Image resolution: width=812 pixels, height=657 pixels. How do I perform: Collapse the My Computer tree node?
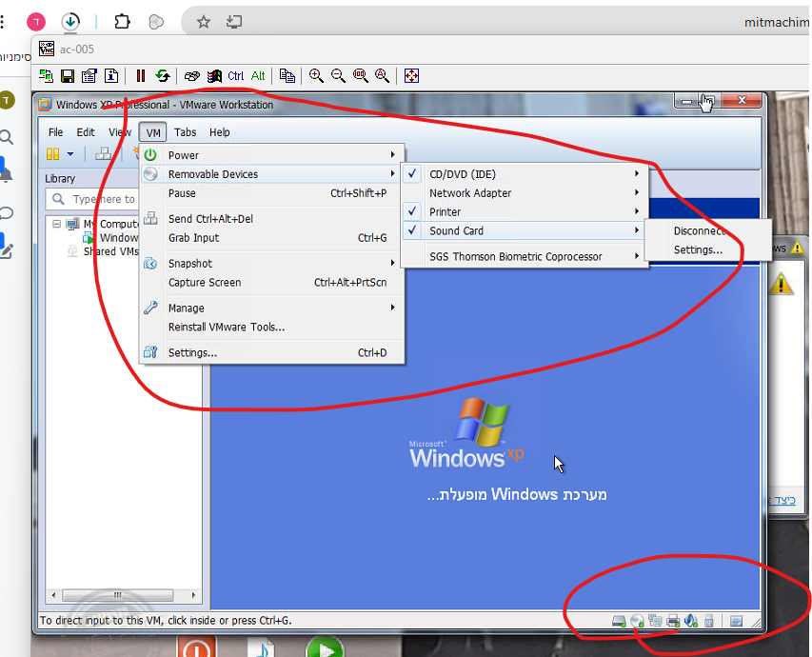pyautogui.click(x=56, y=224)
